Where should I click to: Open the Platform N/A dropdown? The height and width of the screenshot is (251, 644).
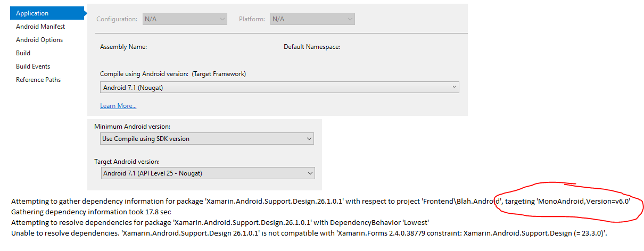tap(312, 19)
